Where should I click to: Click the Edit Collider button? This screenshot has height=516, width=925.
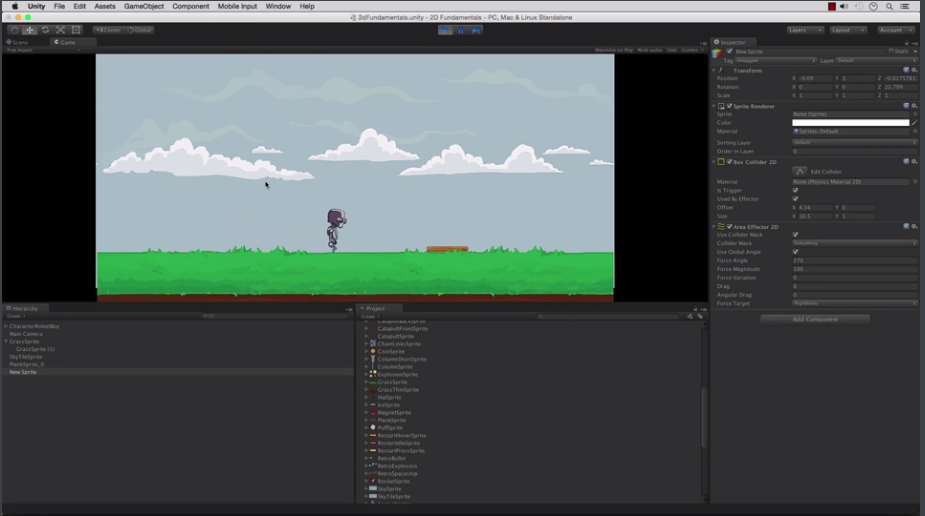click(799, 172)
